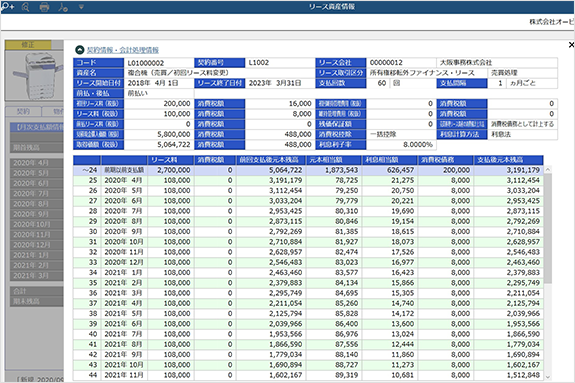Click the 消費税債務として計上する value
The height and width of the screenshot is (383, 575).
coord(523,124)
